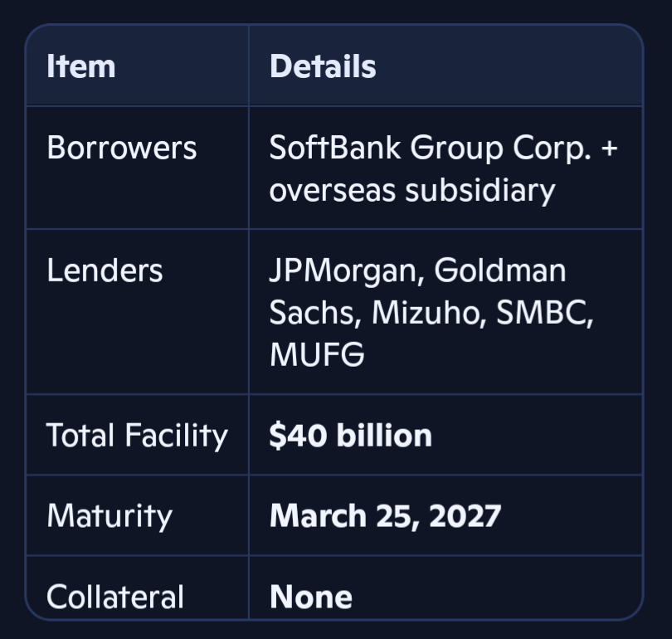The height and width of the screenshot is (639, 672).
Task: Click the 'Item' column header
Action: tap(81, 66)
